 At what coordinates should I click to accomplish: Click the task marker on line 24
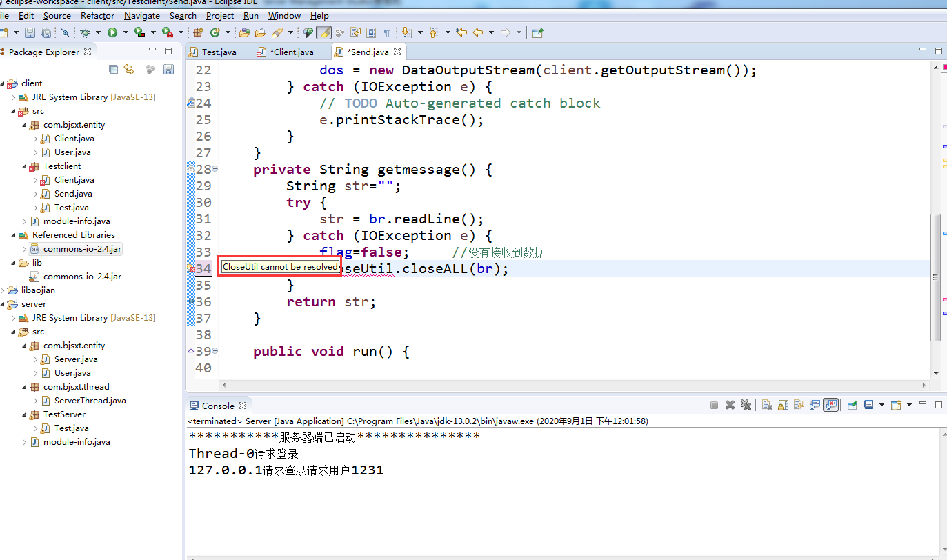pos(191,103)
